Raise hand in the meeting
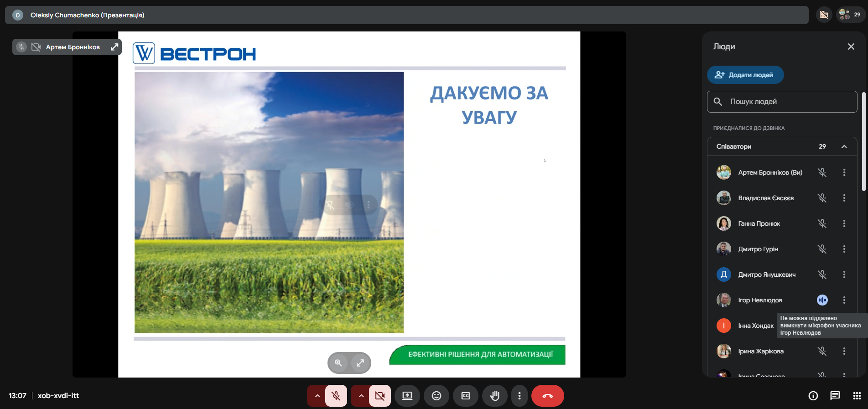 (494, 396)
